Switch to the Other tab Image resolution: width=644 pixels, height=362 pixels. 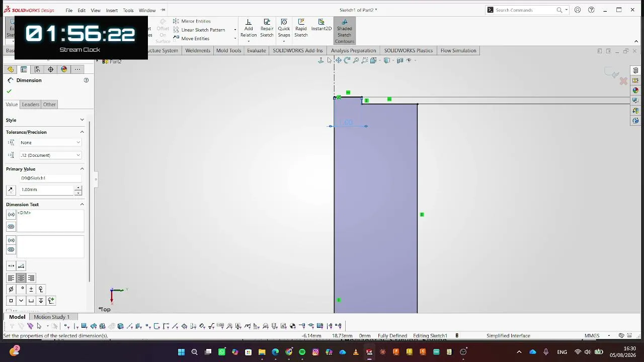click(49, 104)
